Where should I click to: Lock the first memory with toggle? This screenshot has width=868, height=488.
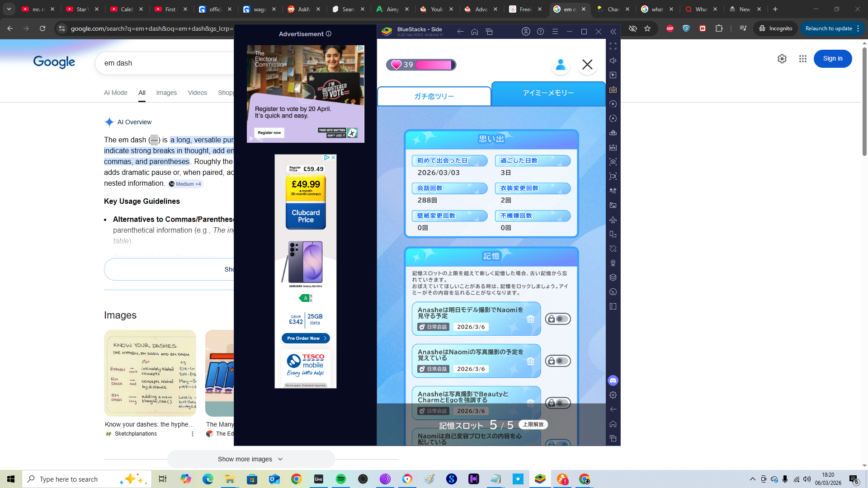pos(558,319)
